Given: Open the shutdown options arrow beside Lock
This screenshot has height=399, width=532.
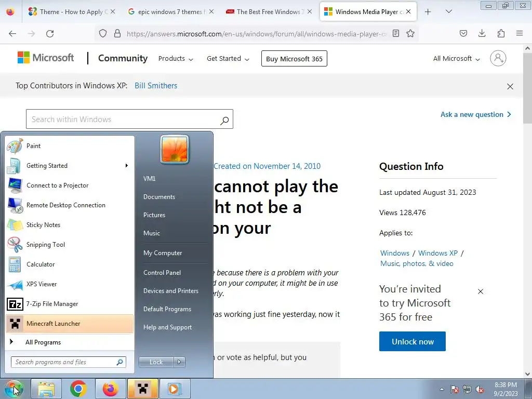Looking at the screenshot, I should [x=179, y=362].
